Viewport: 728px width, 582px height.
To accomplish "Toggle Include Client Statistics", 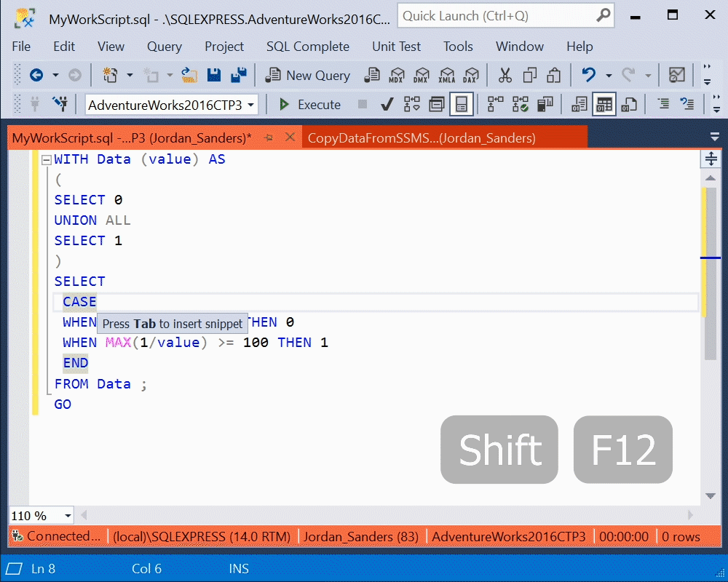I will (545, 104).
